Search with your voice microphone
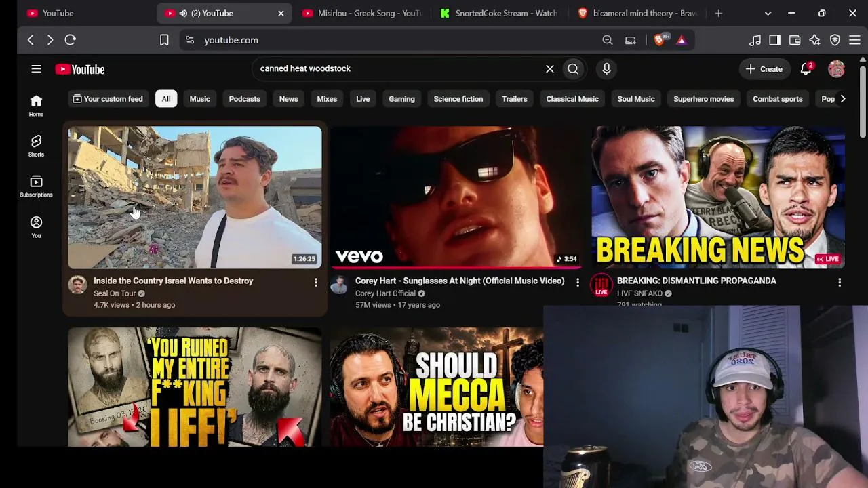Screen dimensions: 868x488 coord(606,68)
